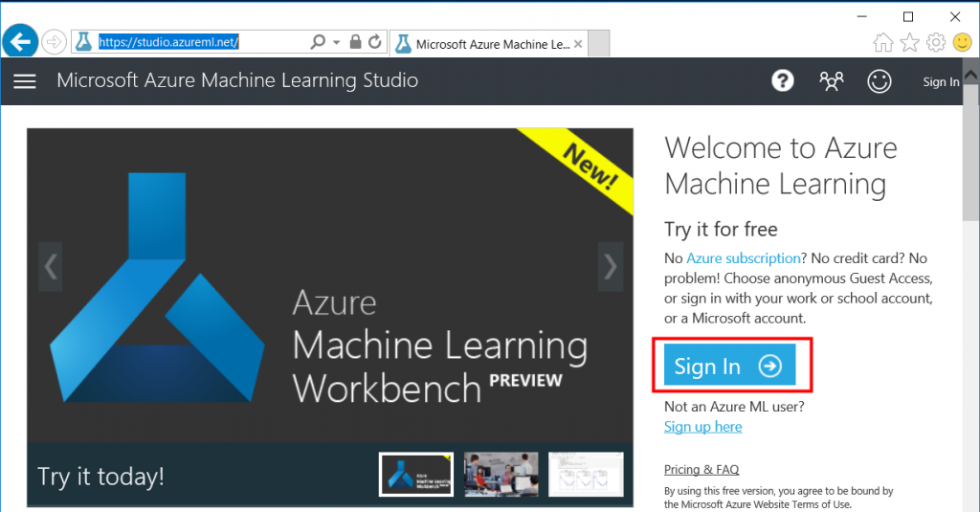Show previous carousel slide with left chevron
Viewport: 980px width, 512px height.
[50, 267]
